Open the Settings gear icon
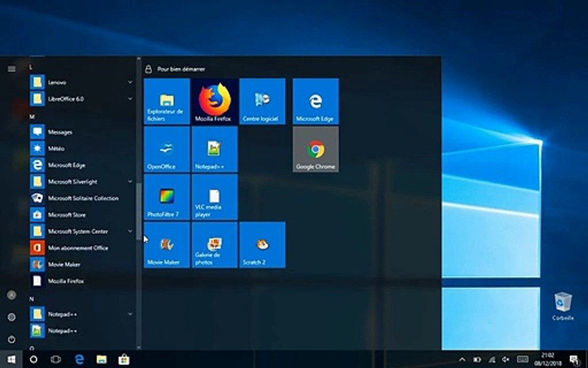The width and height of the screenshot is (588, 368). (12, 317)
